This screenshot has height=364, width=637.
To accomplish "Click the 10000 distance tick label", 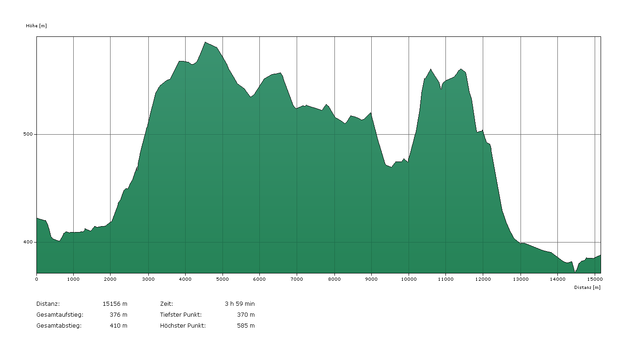I will (x=408, y=279).
